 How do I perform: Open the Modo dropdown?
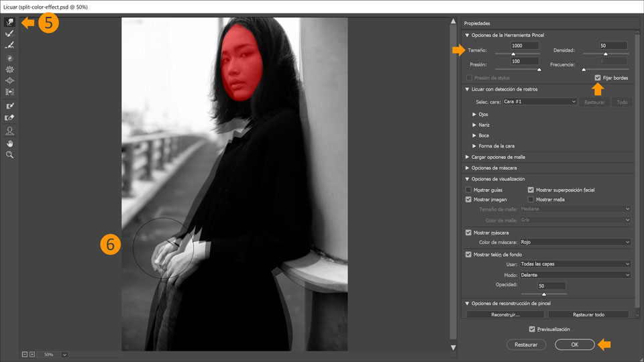click(575, 275)
